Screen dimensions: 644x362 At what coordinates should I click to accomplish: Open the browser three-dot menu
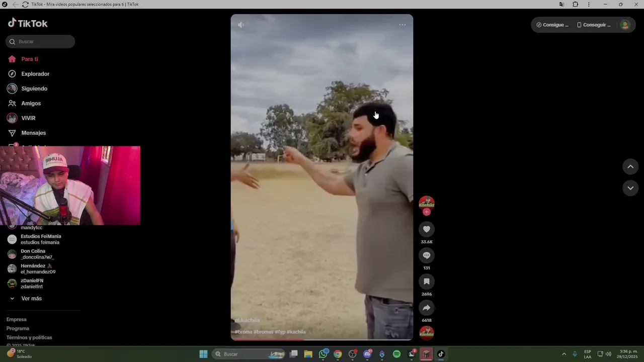click(x=589, y=5)
